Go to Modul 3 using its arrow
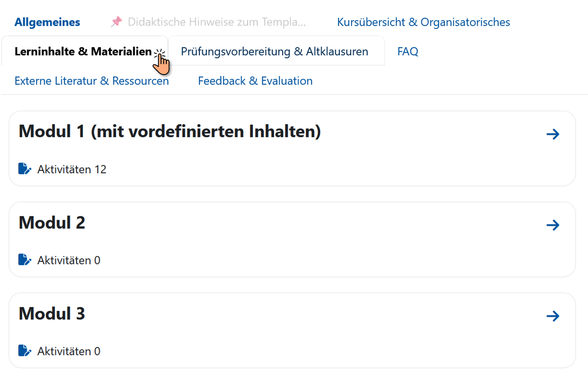Screen dimensions: 588x373 pos(553,316)
